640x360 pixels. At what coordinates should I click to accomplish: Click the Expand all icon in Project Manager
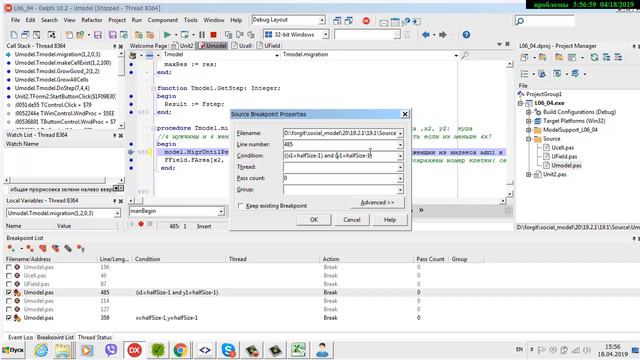tap(607, 58)
